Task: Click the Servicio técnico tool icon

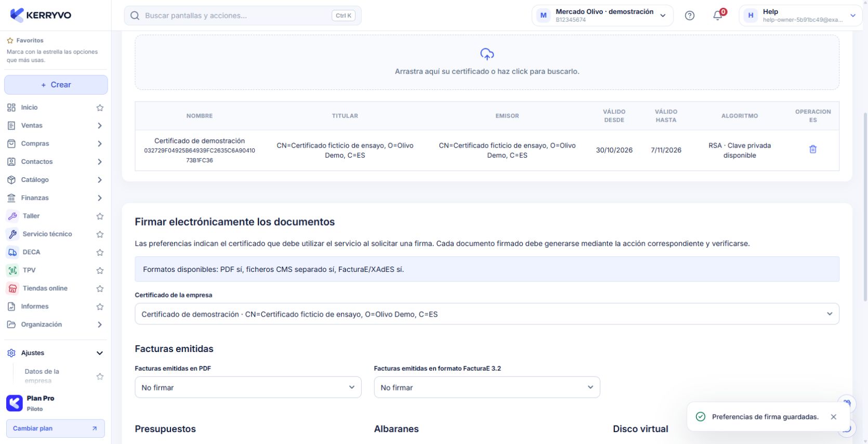Action: point(12,234)
